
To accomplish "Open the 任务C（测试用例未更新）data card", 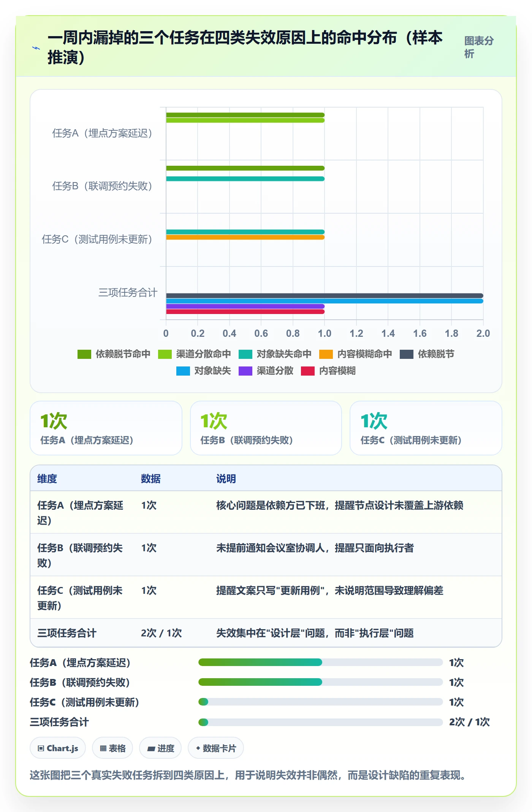I will click(x=426, y=428).
